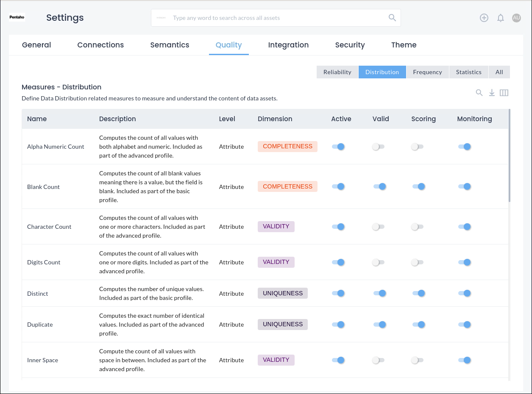The image size is (532, 394).
Task: Toggle Monitoring for the Duplicate measure
Action: tap(465, 325)
